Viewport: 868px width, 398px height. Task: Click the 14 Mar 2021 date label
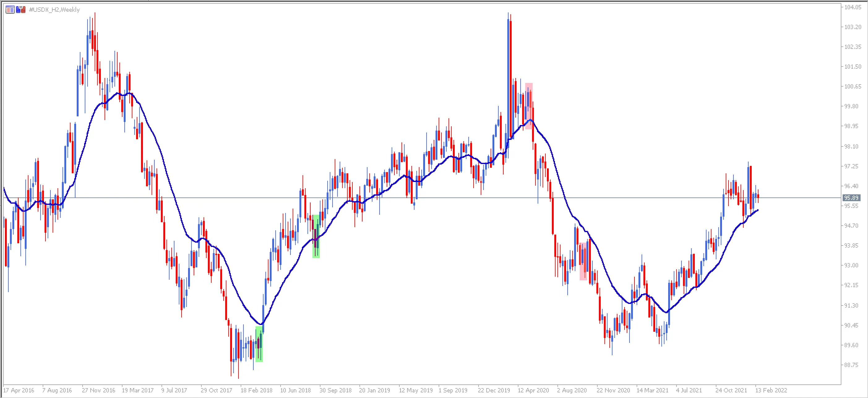pyautogui.click(x=652, y=390)
